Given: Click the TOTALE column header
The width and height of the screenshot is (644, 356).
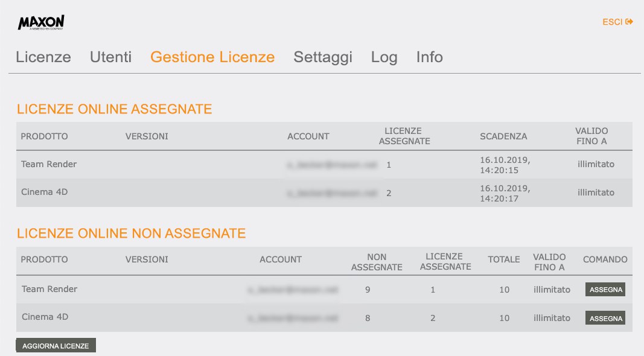Looking at the screenshot, I should point(503,259).
